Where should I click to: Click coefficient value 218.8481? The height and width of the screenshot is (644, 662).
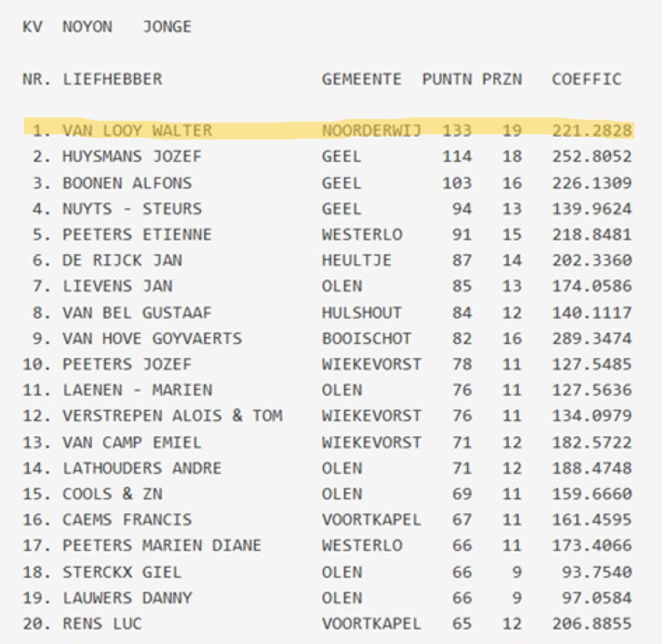(591, 235)
